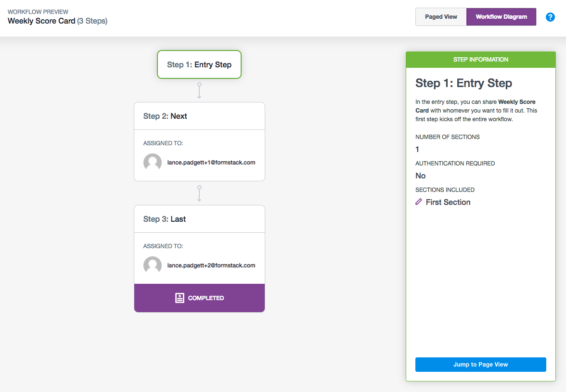Select the Step 1: Entry Step node
566x392 pixels.
click(199, 64)
